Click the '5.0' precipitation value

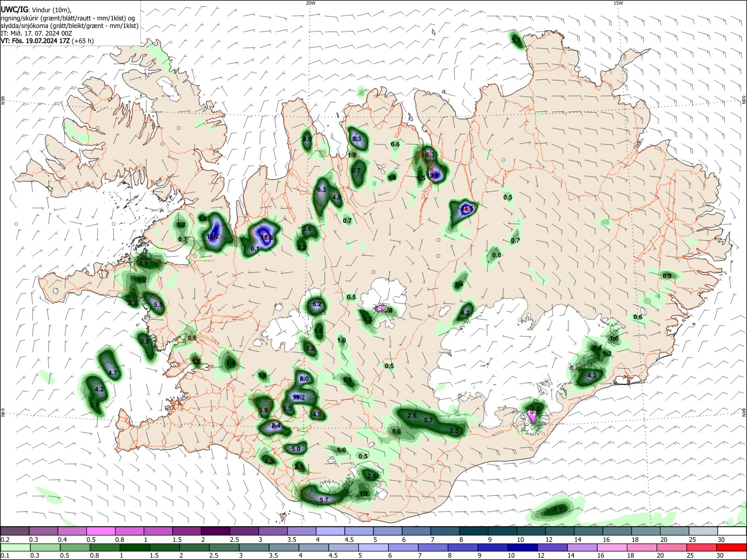[296, 449]
